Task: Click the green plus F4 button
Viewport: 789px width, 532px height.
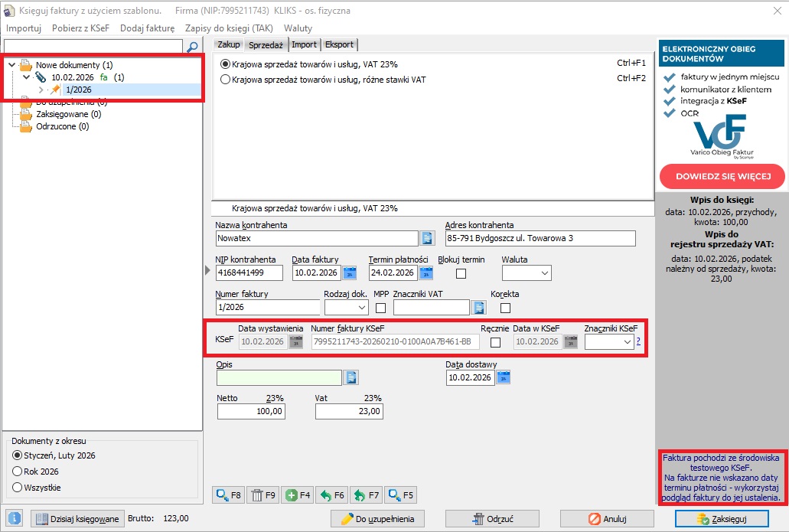Action: tap(298, 495)
